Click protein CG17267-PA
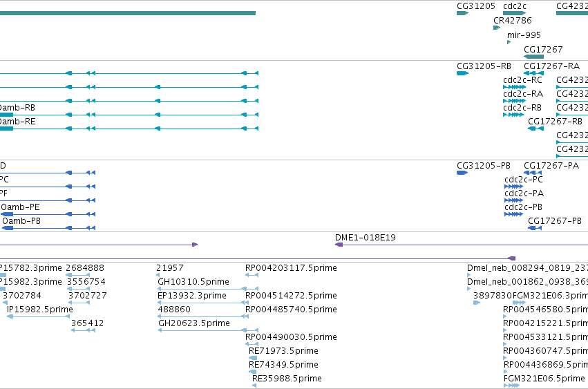The width and height of the screenshot is (588, 389). [x=533, y=173]
